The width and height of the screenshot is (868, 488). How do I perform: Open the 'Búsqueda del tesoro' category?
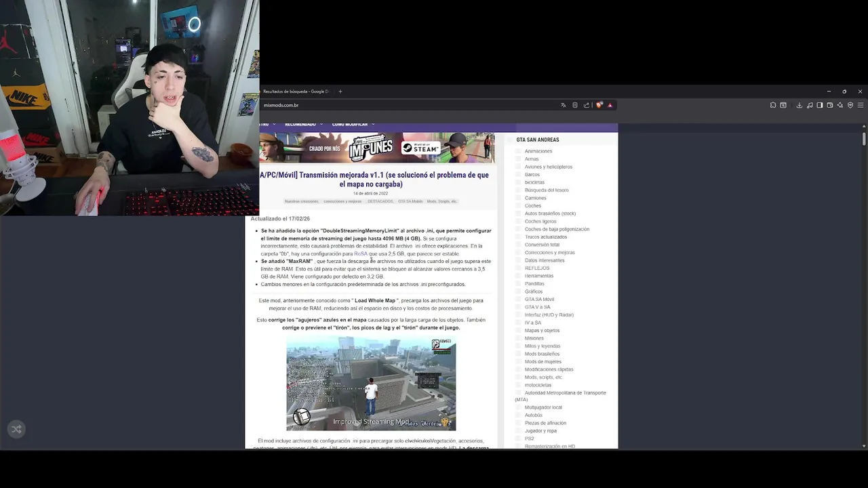(547, 190)
